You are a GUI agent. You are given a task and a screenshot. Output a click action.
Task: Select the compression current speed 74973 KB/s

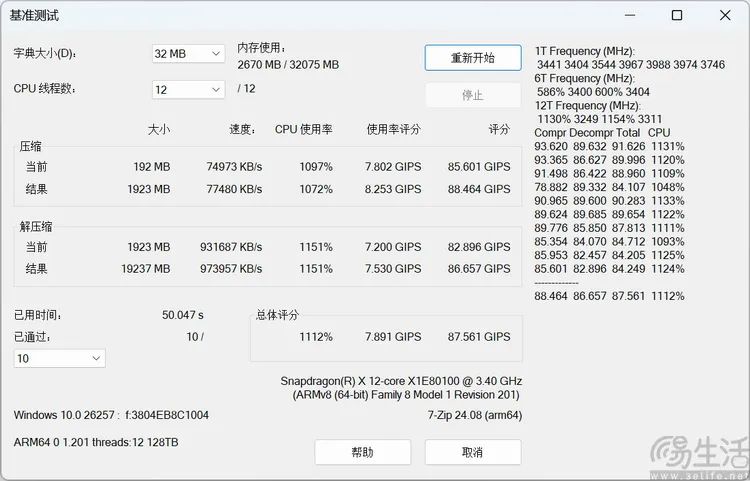coord(234,166)
